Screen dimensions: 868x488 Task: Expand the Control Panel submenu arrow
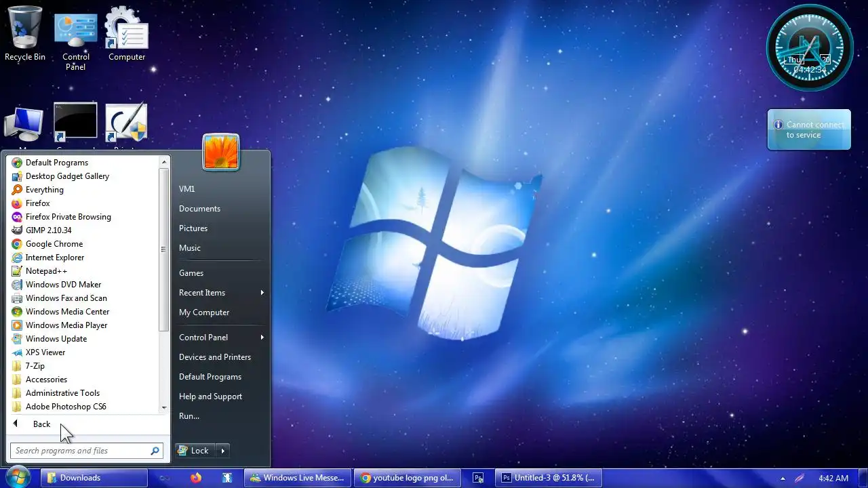tap(262, 338)
